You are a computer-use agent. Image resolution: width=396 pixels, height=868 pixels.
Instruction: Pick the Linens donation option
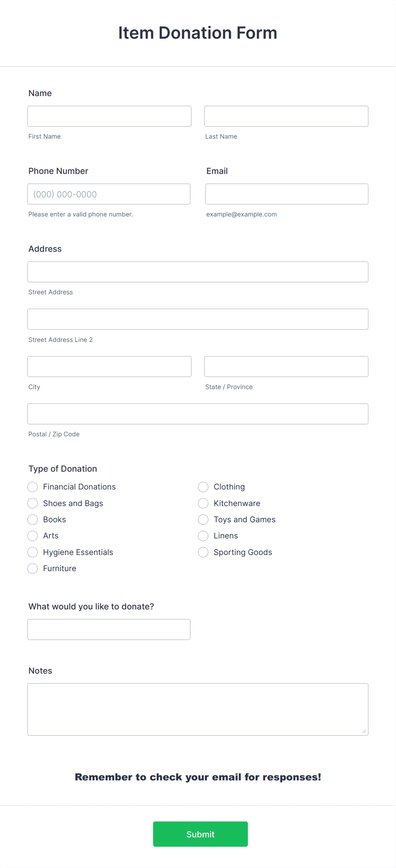click(x=203, y=536)
